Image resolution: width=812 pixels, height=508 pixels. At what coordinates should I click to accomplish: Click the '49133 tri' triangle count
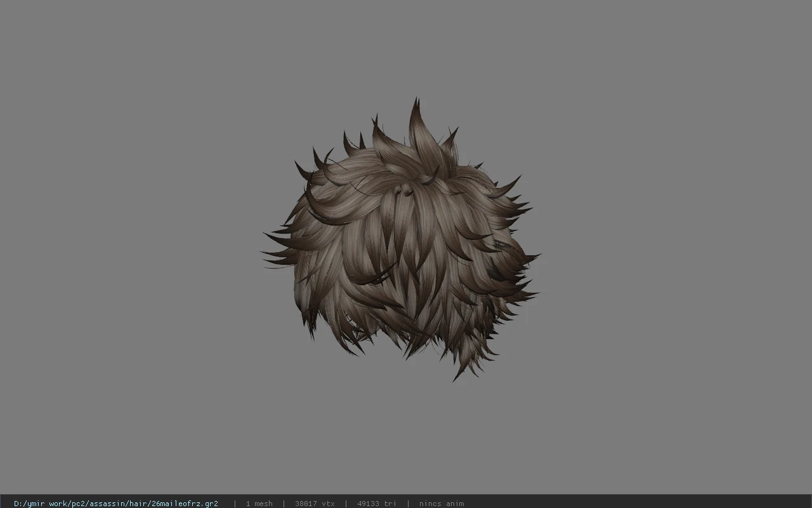coord(376,504)
